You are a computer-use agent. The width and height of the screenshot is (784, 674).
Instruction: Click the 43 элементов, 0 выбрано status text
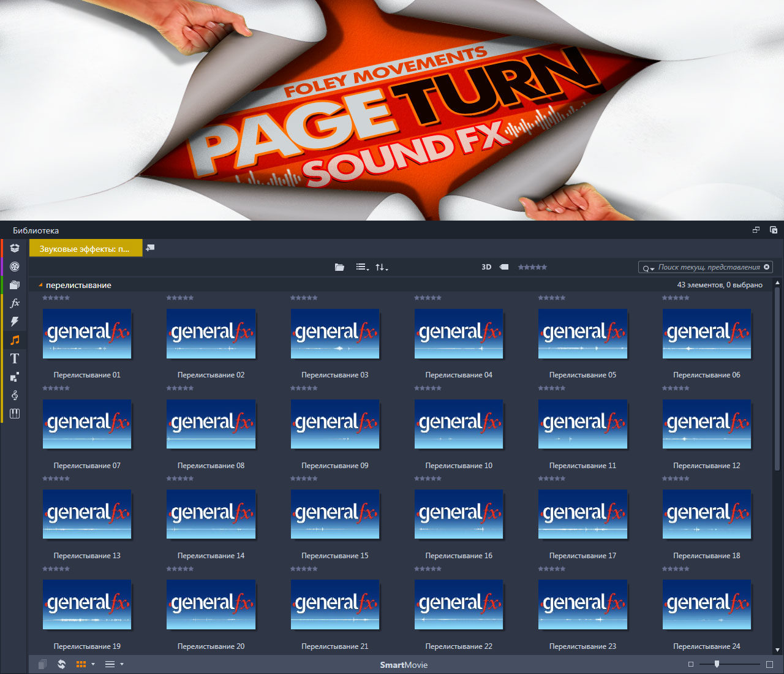tap(720, 285)
